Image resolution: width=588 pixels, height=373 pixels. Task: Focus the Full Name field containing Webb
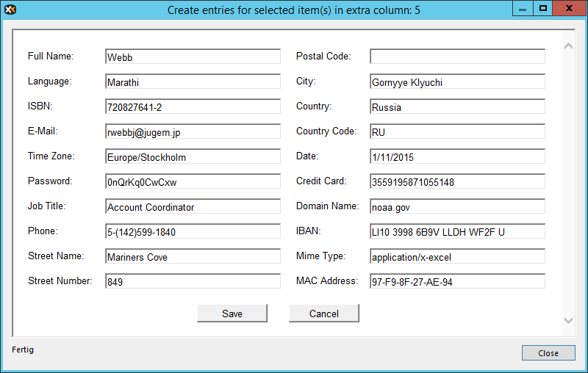[x=193, y=57]
